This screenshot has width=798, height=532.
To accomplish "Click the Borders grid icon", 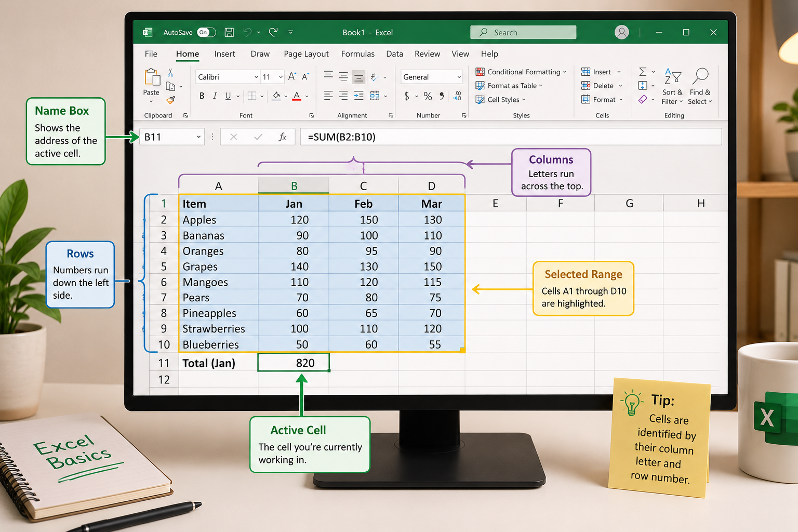I will [252, 96].
